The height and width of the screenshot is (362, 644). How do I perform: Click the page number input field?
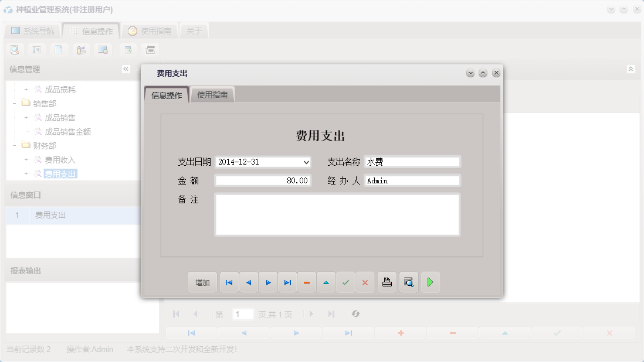[x=243, y=314]
